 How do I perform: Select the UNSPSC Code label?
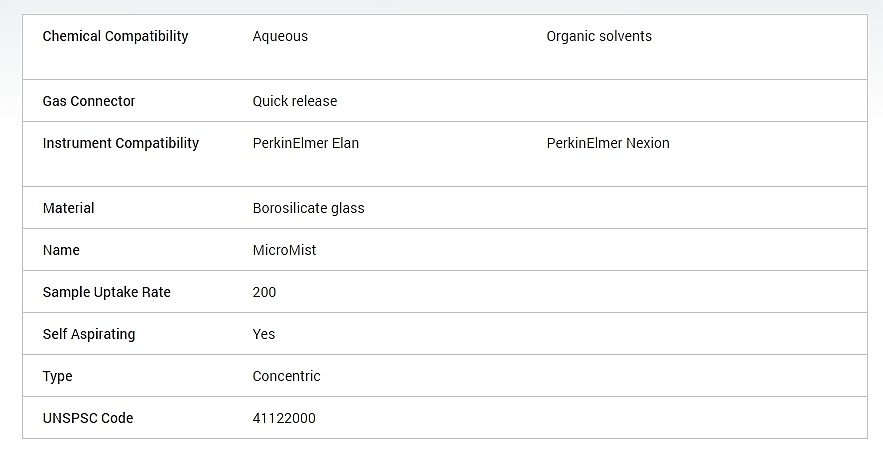coord(88,419)
